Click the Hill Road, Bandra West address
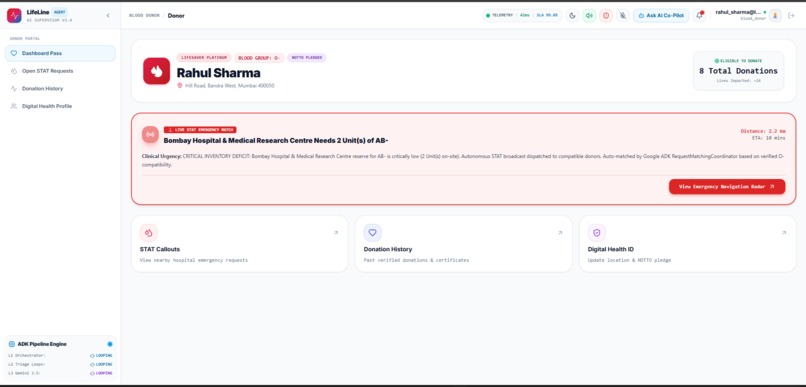806x387 pixels. click(x=230, y=86)
